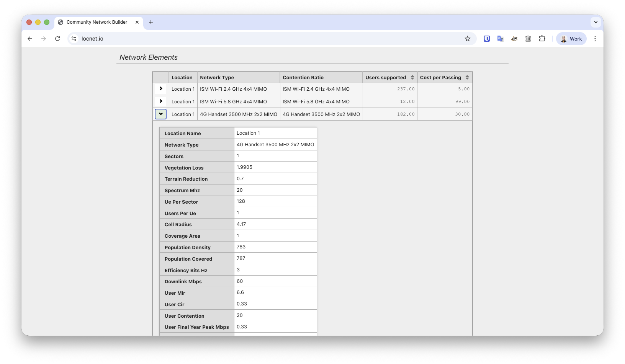Expand the ISM Wi-Fi 5.8 GHz row
The height and width of the screenshot is (364, 625).
(161, 101)
